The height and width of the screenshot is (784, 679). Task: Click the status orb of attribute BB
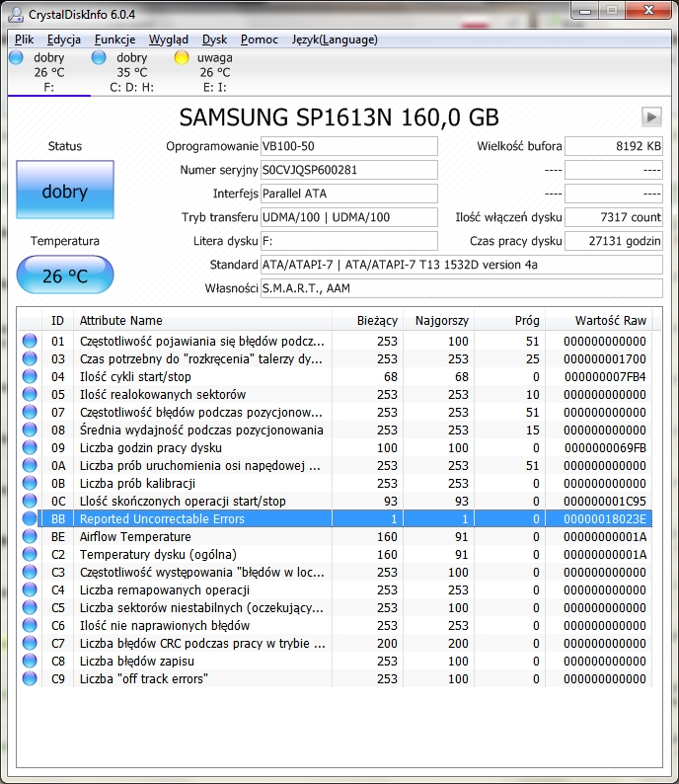[x=30, y=518]
